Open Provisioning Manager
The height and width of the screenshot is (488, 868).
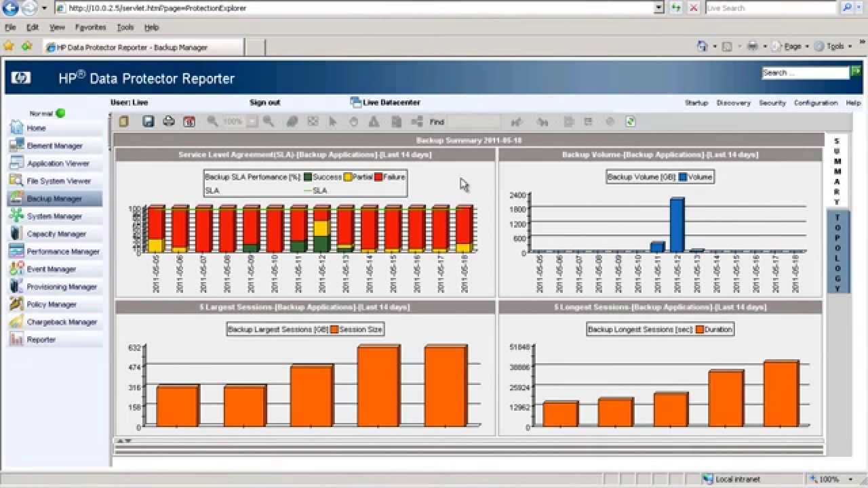pos(54,287)
